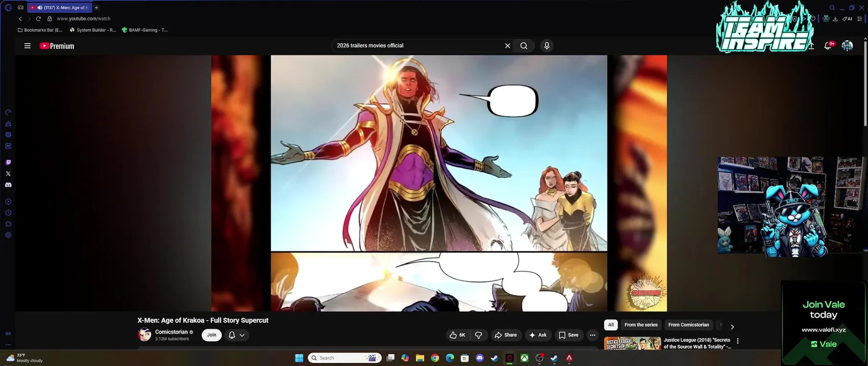Submit search with magnifier button
The height and width of the screenshot is (366, 868).
tap(524, 46)
